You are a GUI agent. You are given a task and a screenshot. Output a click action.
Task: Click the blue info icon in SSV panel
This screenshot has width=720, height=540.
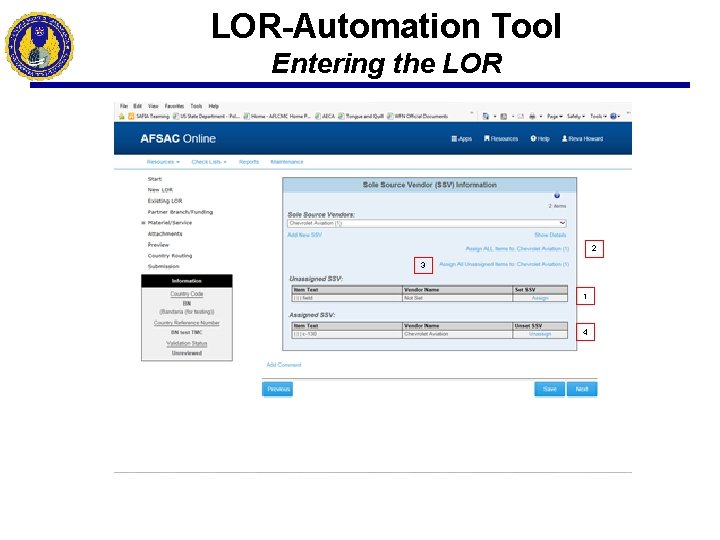click(557, 196)
